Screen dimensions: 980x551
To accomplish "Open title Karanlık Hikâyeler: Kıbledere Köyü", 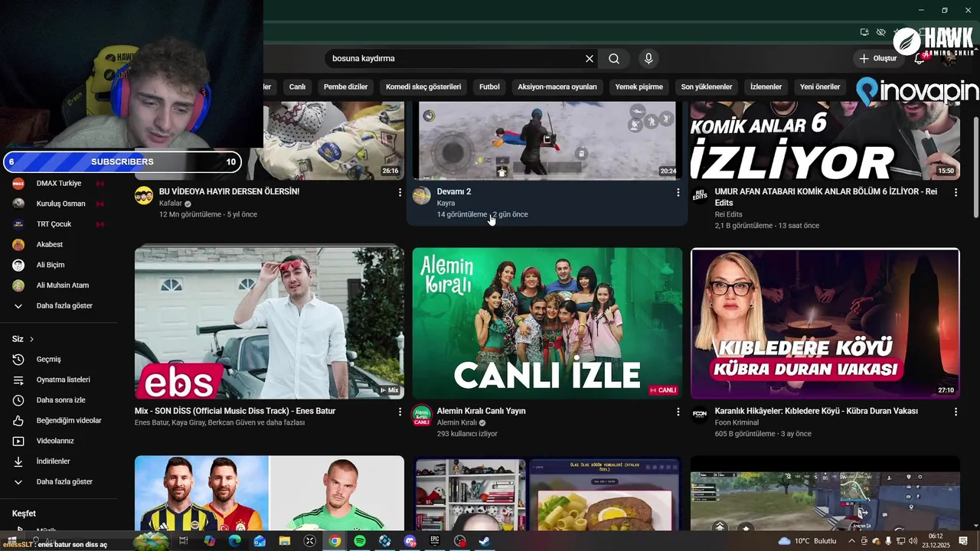I will pyautogui.click(x=816, y=411).
